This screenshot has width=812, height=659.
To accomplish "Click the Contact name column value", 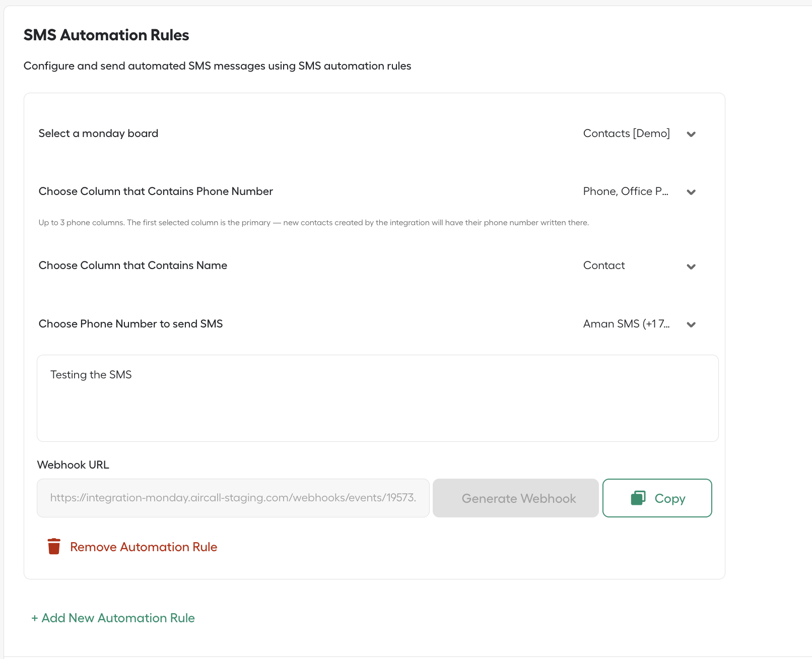I will click(x=604, y=266).
